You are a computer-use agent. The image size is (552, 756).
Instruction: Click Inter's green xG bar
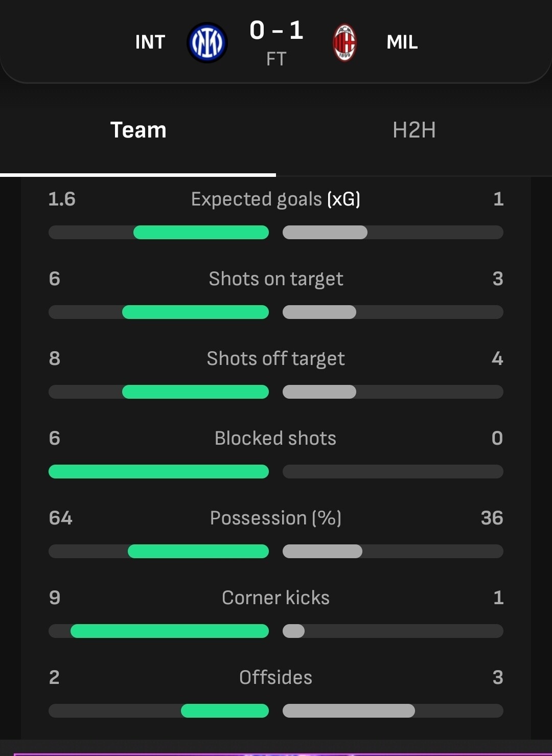point(201,233)
